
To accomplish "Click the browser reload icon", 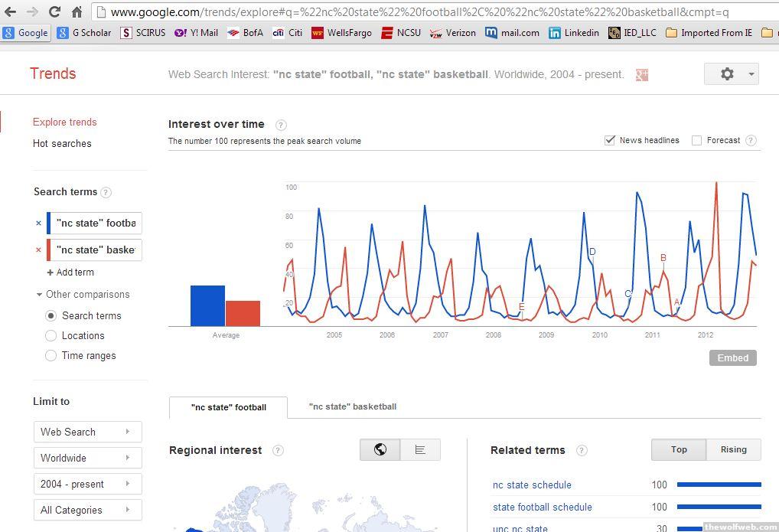I will tap(54, 11).
